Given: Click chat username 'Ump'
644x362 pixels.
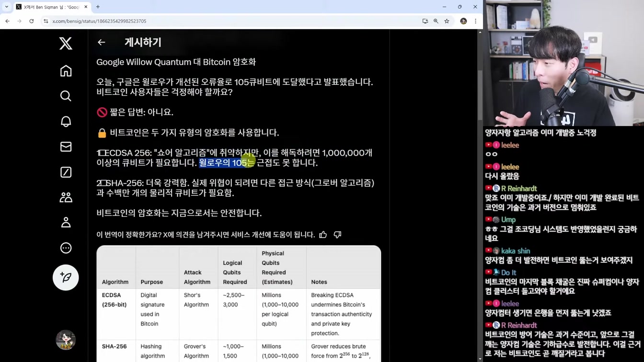Looking at the screenshot, I should (x=508, y=220).
